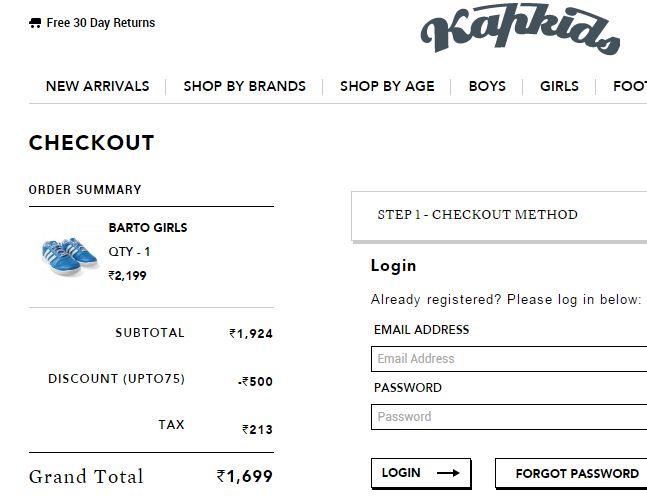
Task: Go to the Girls category
Action: [559, 86]
